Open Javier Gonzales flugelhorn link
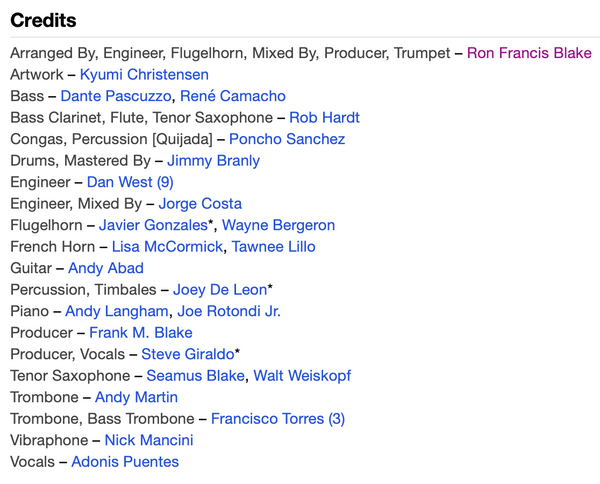Image resolution: width=600 pixels, height=484 pixels. pos(152,225)
